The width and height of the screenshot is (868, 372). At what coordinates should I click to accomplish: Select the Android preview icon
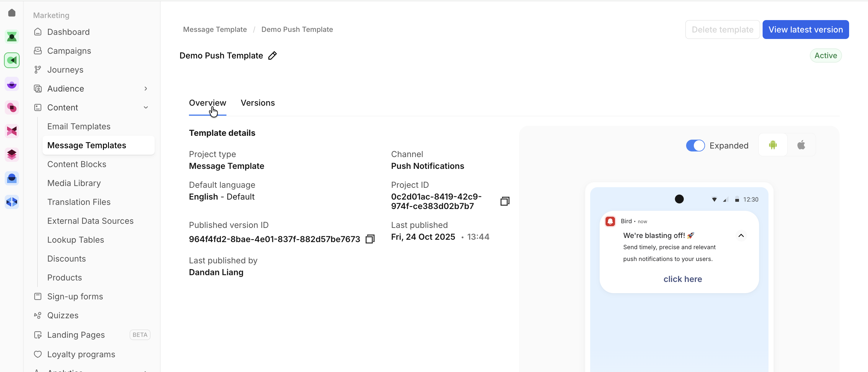coord(773,145)
